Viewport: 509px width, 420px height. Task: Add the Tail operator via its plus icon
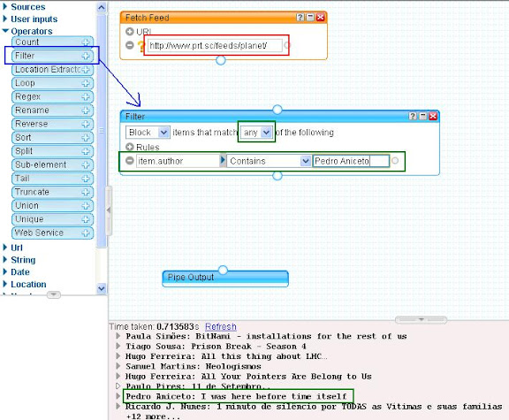(86, 179)
